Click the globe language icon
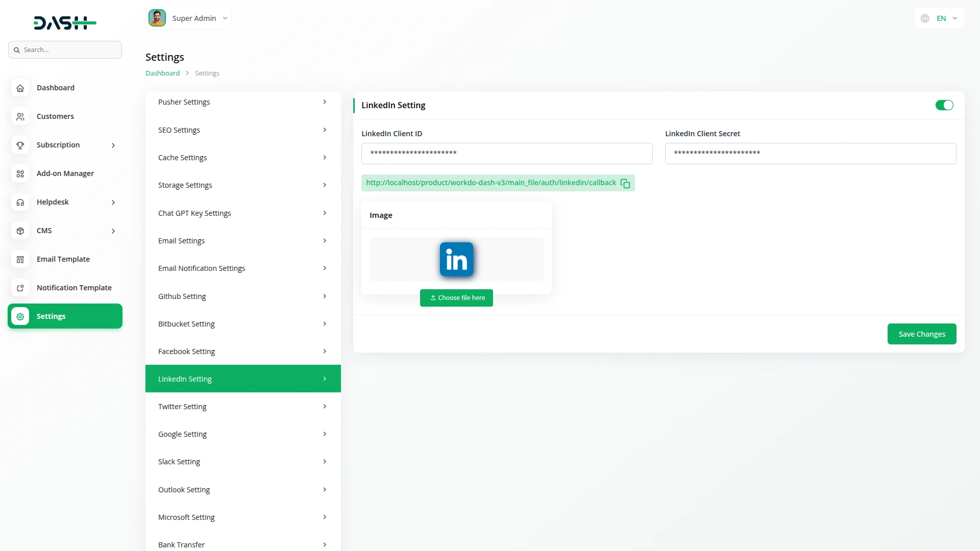Viewport: 980px width, 551px height. [x=925, y=18]
